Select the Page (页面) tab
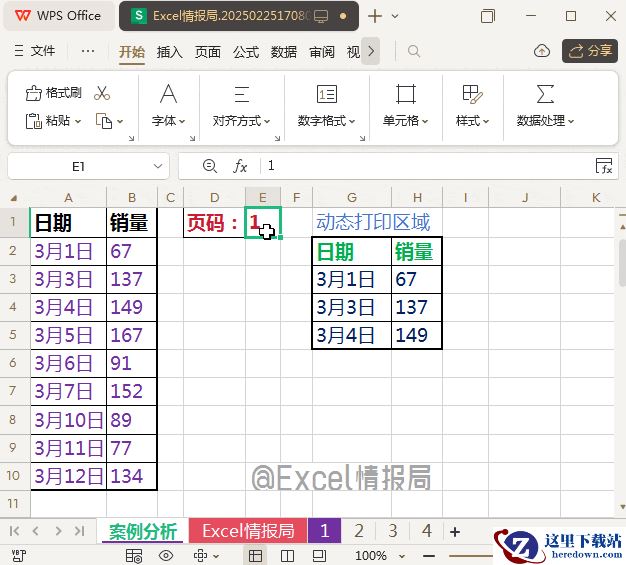 point(208,52)
